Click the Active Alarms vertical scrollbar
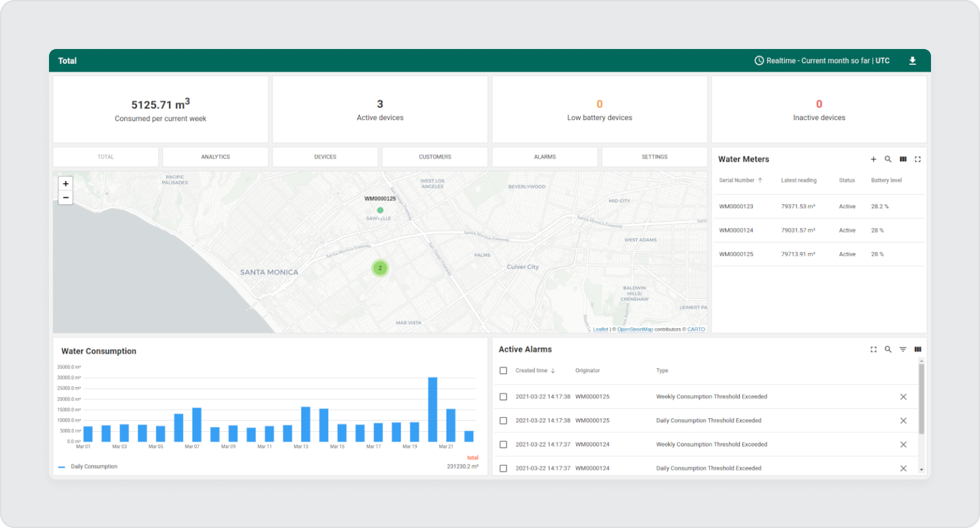 coord(921,398)
